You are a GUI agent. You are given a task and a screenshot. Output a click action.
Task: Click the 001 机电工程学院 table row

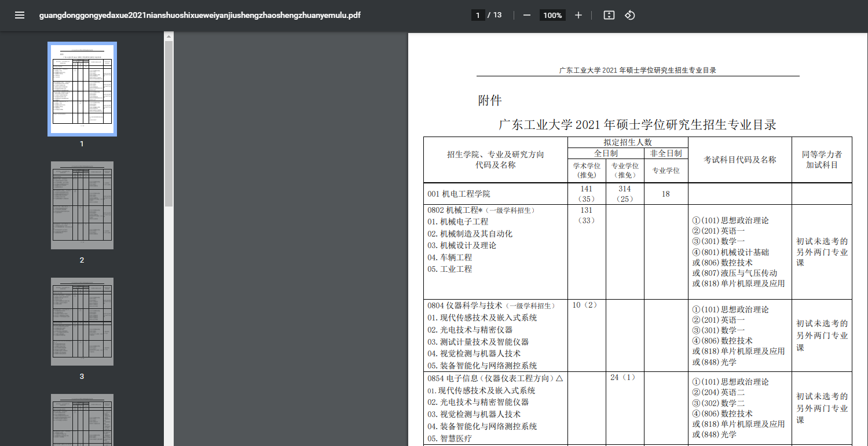point(459,194)
